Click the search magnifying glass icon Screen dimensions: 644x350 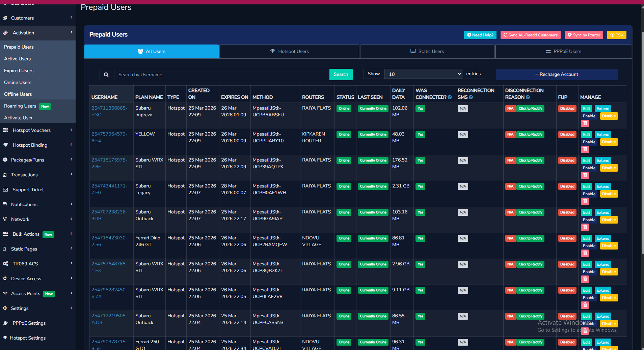click(x=107, y=74)
